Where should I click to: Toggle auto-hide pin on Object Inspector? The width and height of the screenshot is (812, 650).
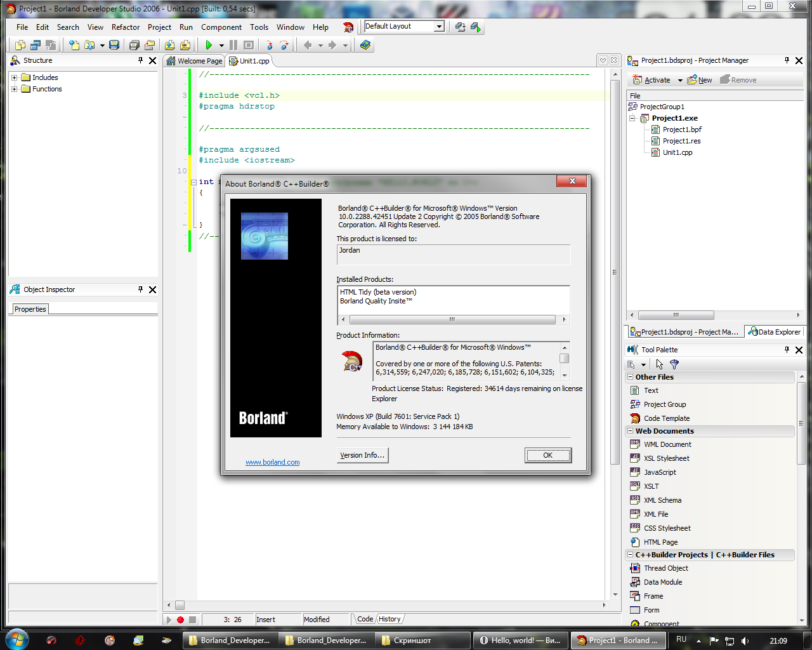[x=140, y=289]
